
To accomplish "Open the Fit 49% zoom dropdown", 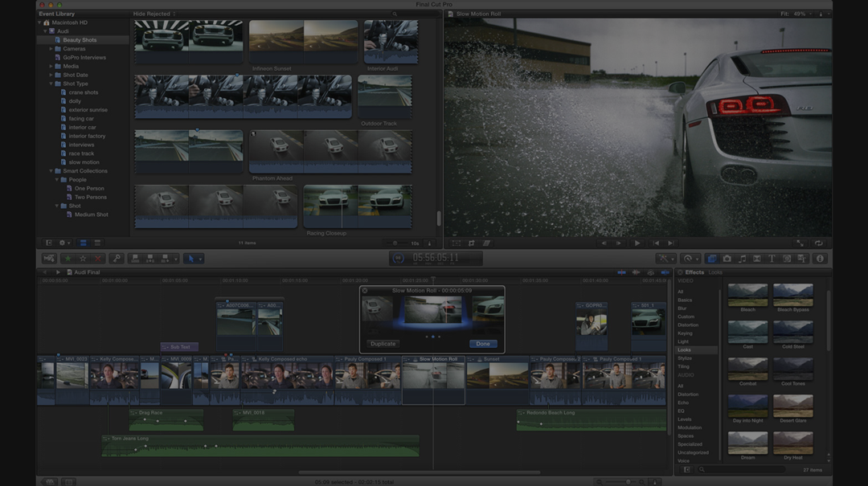I will click(796, 14).
